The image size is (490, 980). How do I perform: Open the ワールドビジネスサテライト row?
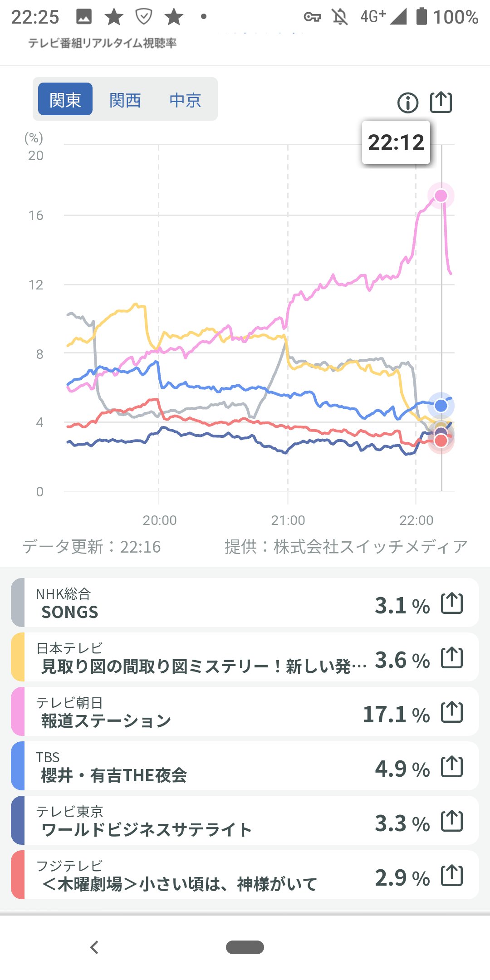point(204,821)
